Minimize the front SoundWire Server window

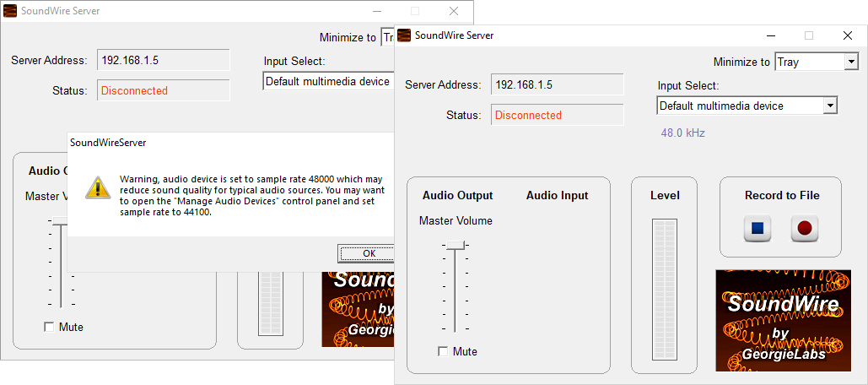pyautogui.click(x=771, y=35)
